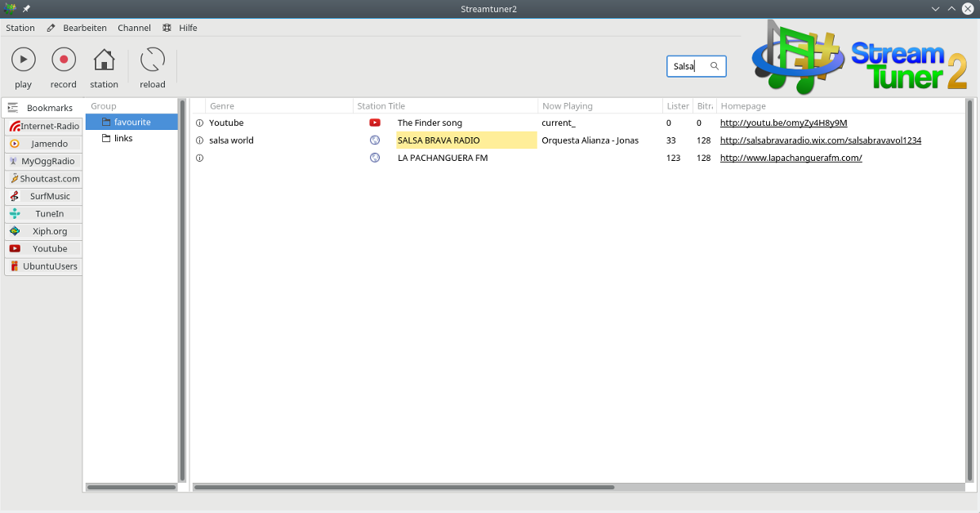
Task: Switch to the SurfMusic tab
Action: tap(44, 196)
